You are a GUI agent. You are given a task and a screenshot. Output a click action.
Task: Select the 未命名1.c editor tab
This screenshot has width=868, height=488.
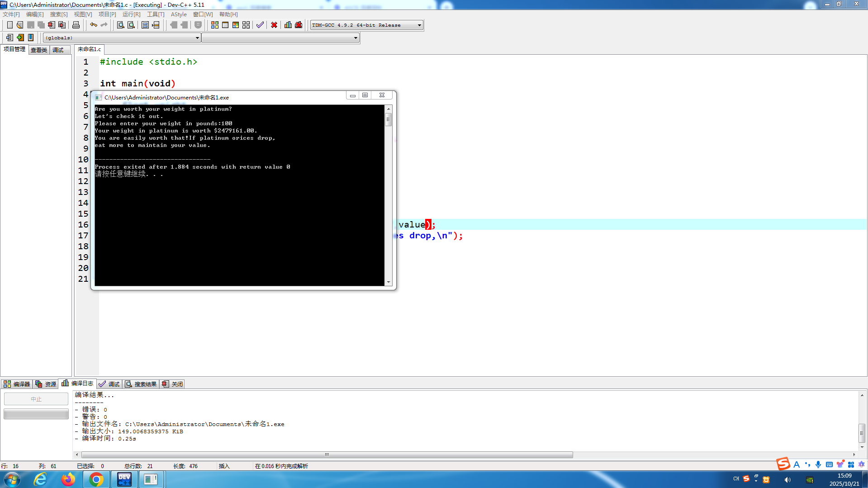pos(89,49)
